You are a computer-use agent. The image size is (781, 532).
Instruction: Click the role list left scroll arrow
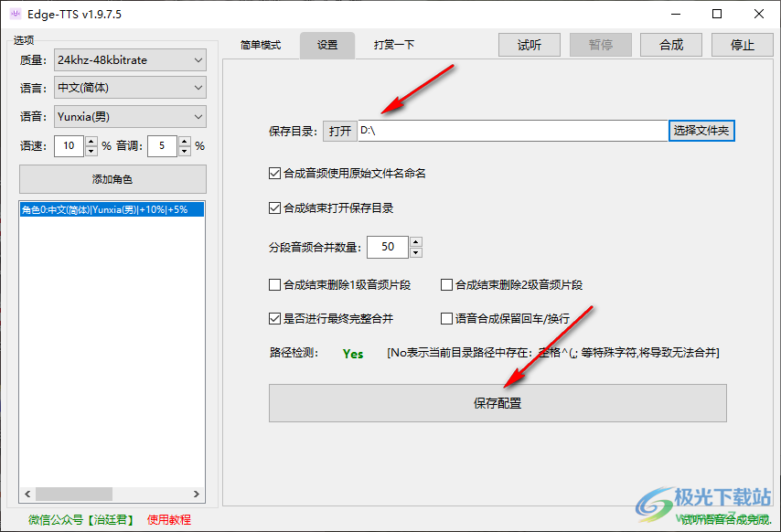(x=27, y=495)
